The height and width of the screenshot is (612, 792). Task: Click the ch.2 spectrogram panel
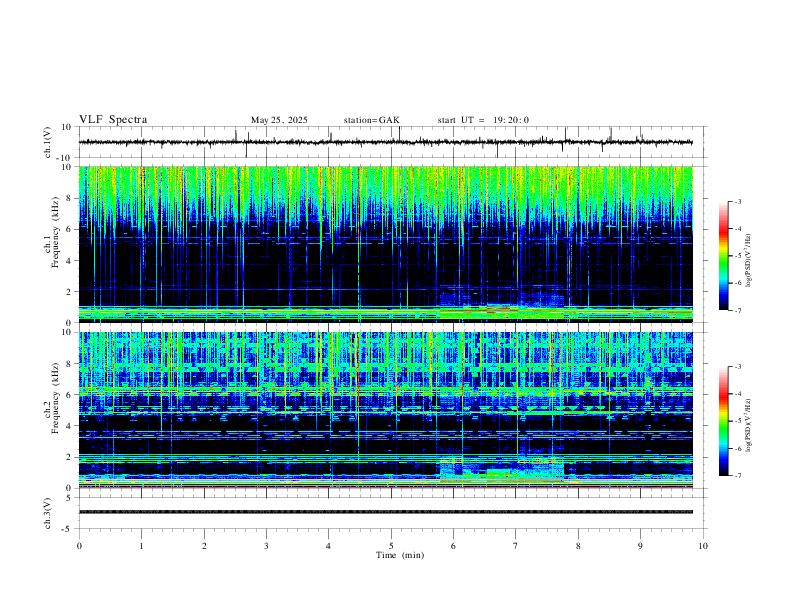(x=385, y=410)
